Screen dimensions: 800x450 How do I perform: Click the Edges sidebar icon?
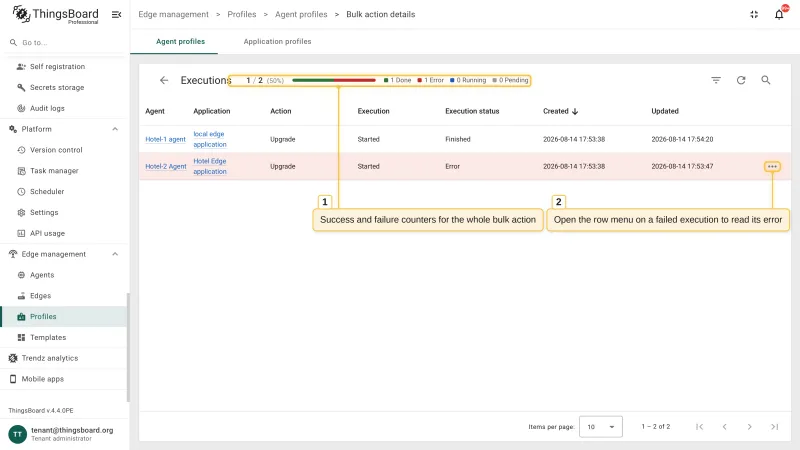pos(21,296)
